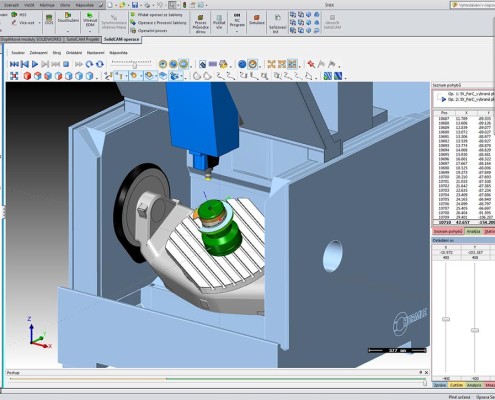Image resolution: width=495 pixels, height=400 pixels.
Task: Click the blue sphere display icon
Action: tap(242, 64)
